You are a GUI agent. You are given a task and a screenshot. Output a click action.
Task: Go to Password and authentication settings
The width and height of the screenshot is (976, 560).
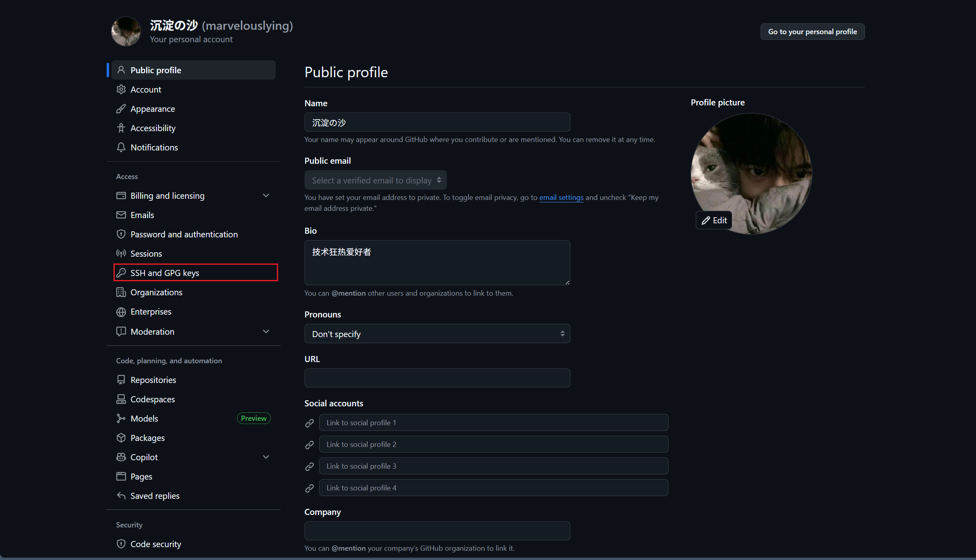coord(184,234)
